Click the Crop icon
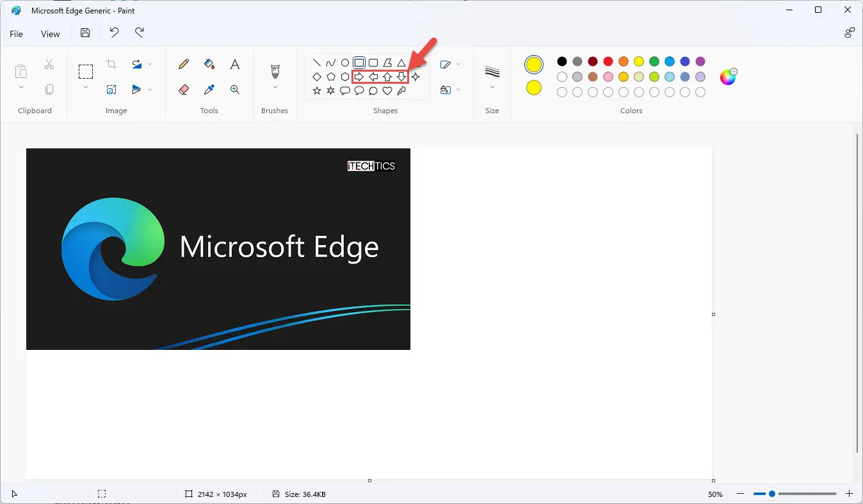863x504 pixels. tap(111, 64)
